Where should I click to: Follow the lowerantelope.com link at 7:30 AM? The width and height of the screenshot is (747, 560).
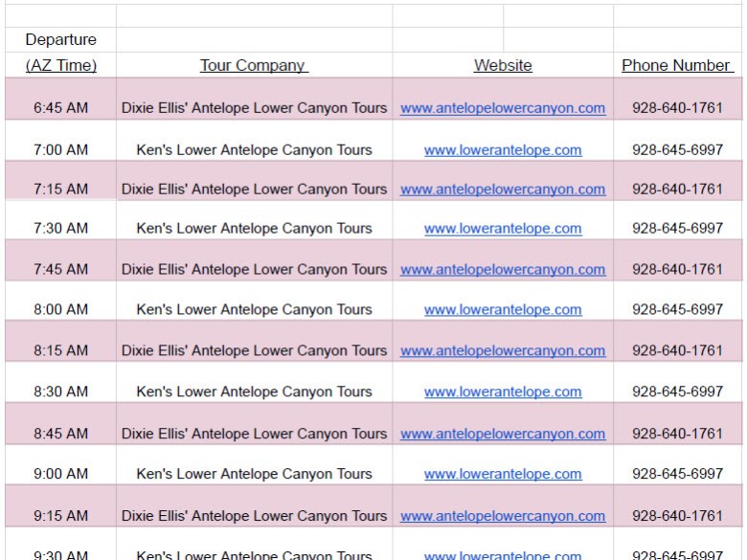coord(502,229)
